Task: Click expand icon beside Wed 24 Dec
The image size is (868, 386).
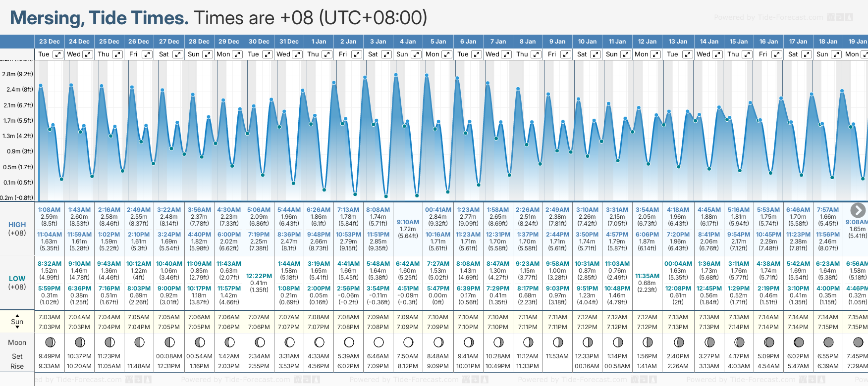Action: pyautogui.click(x=87, y=54)
